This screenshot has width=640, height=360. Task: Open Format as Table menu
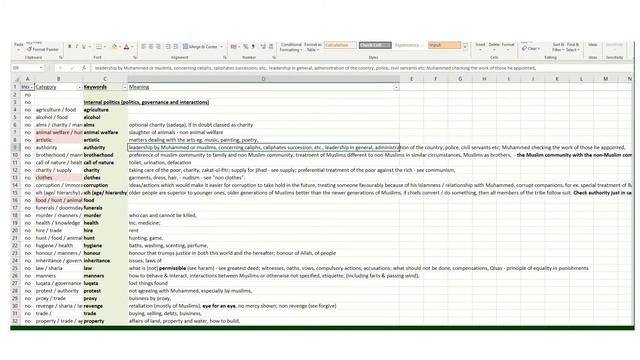click(313, 47)
